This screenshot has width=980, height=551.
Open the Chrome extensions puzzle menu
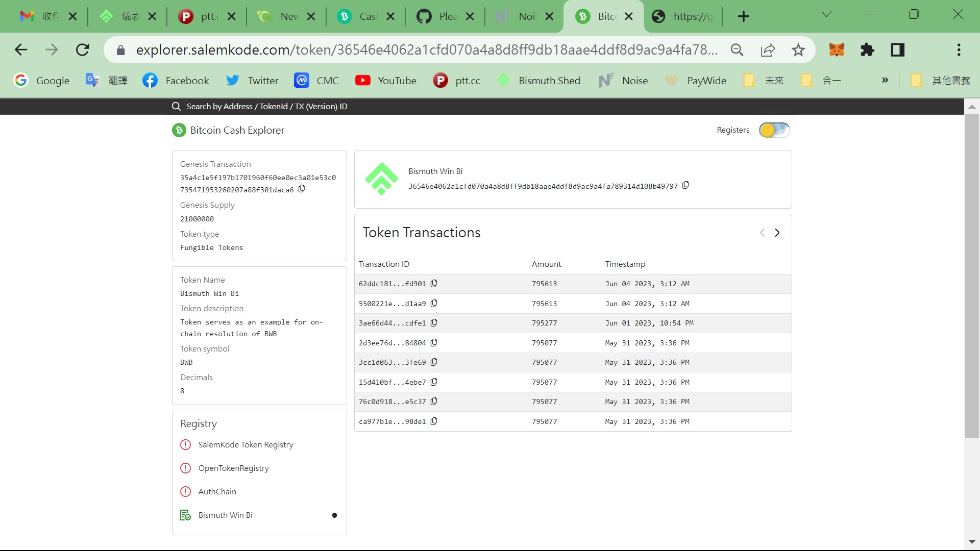coord(867,49)
